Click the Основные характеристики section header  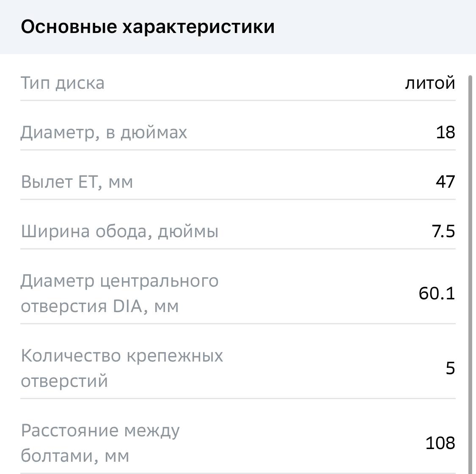(x=148, y=27)
